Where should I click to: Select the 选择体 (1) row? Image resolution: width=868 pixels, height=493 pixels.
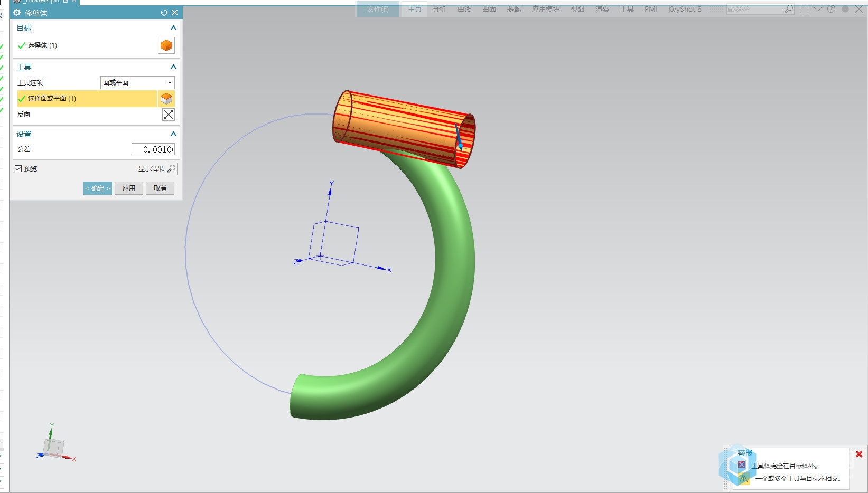[86, 45]
